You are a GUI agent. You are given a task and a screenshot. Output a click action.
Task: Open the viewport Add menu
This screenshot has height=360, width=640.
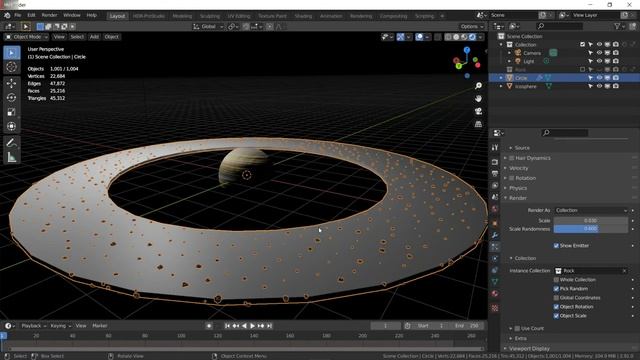[94, 37]
